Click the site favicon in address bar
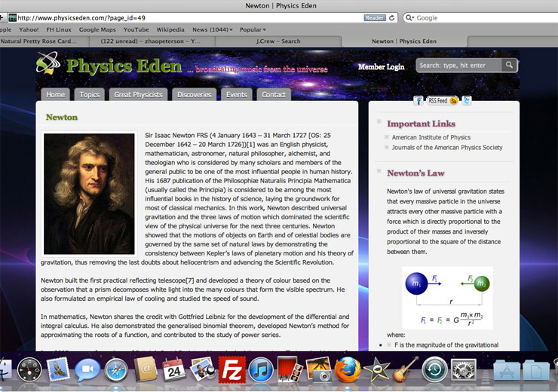Screen dimensions: 558x392 click(13, 18)
